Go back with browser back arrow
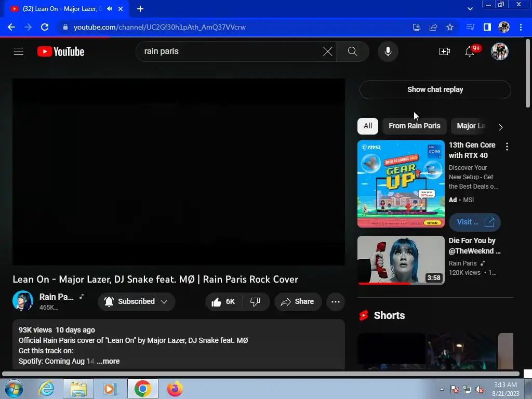Screen dimensions: 532x399 [11, 27]
